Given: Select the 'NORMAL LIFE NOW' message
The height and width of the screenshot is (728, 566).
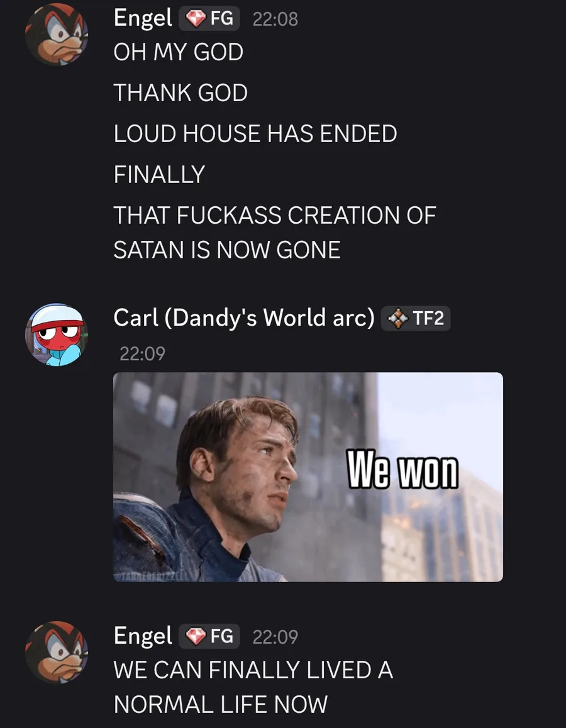Looking at the screenshot, I should pyautogui.click(x=253, y=687).
